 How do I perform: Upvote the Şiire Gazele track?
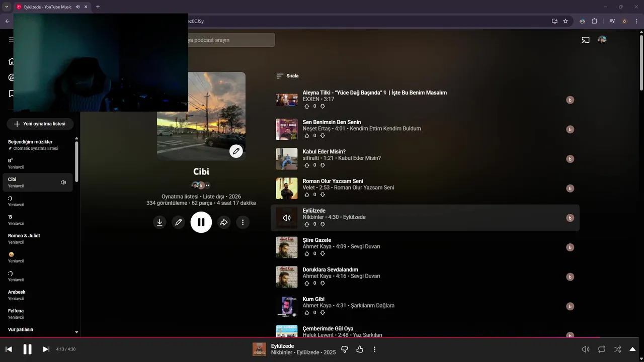click(x=307, y=254)
